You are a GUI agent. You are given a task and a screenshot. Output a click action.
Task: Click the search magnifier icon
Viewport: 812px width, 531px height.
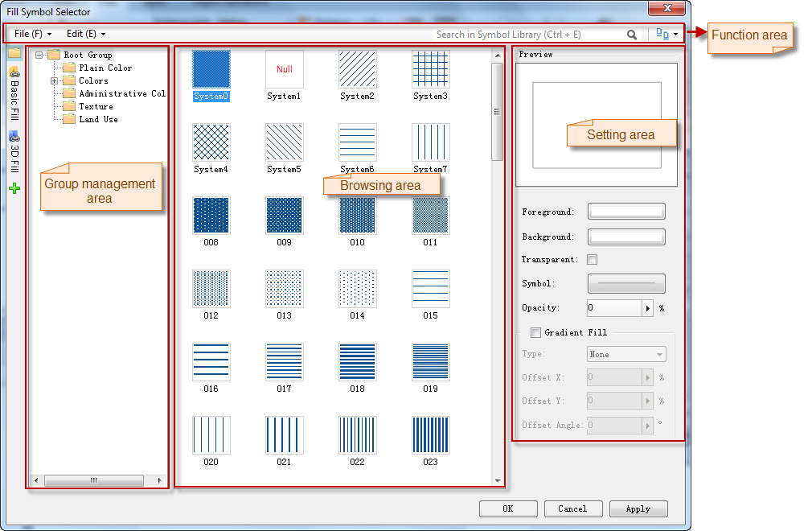(632, 35)
